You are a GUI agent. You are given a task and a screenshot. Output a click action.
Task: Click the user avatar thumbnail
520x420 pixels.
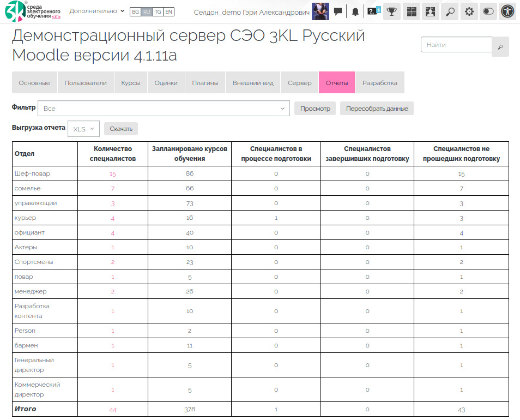(320, 11)
